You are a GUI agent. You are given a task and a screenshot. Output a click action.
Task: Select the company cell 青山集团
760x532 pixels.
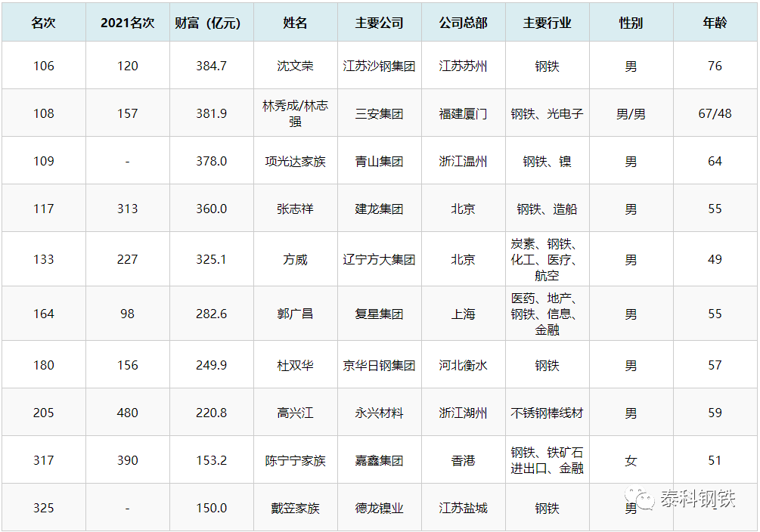pyautogui.click(x=379, y=162)
